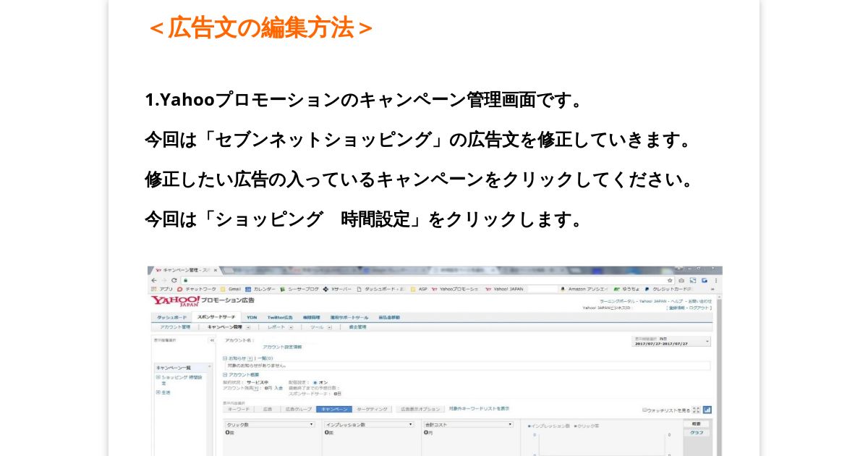Open the Gmail bookmark
The image size is (868, 456).
point(231,289)
